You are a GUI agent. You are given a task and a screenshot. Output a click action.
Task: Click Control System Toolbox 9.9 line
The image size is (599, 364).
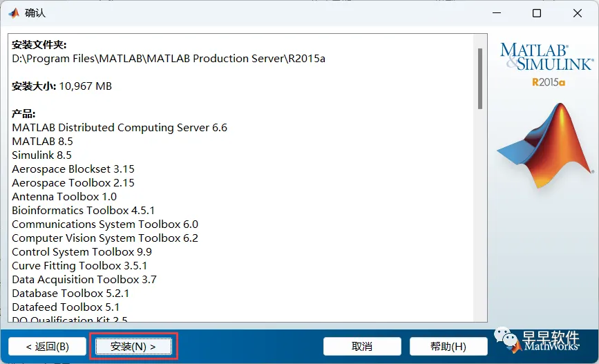point(82,251)
